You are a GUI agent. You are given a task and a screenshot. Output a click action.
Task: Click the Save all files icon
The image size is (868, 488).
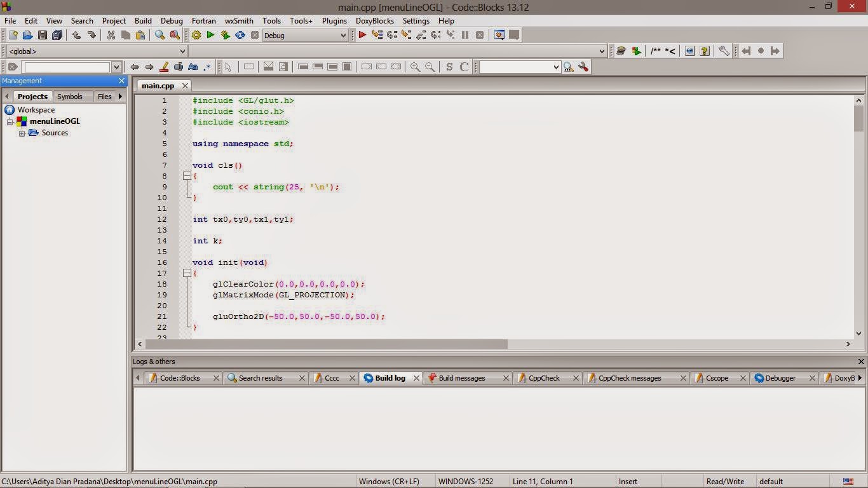pyautogui.click(x=57, y=36)
